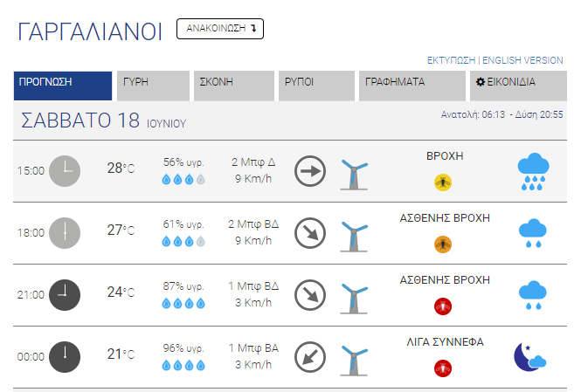Switch to the ΣΚΟΝΗ tab
The width and height of the screenshot is (581, 392).
tap(234, 86)
